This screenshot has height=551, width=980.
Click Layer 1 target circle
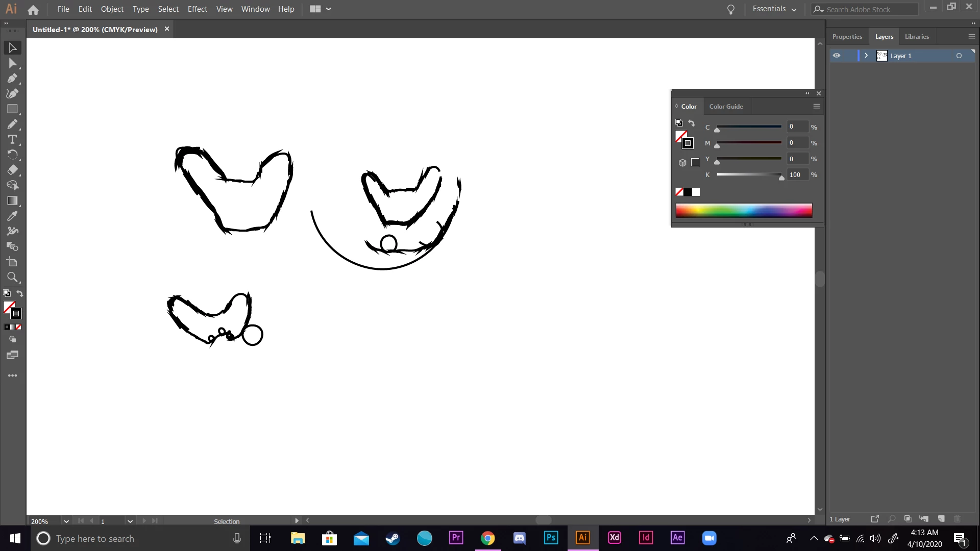(959, 56)
